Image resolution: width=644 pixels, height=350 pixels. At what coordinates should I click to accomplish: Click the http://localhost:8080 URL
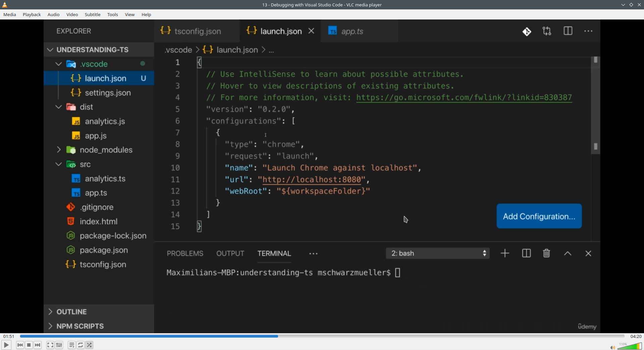(x=312, y=180)
